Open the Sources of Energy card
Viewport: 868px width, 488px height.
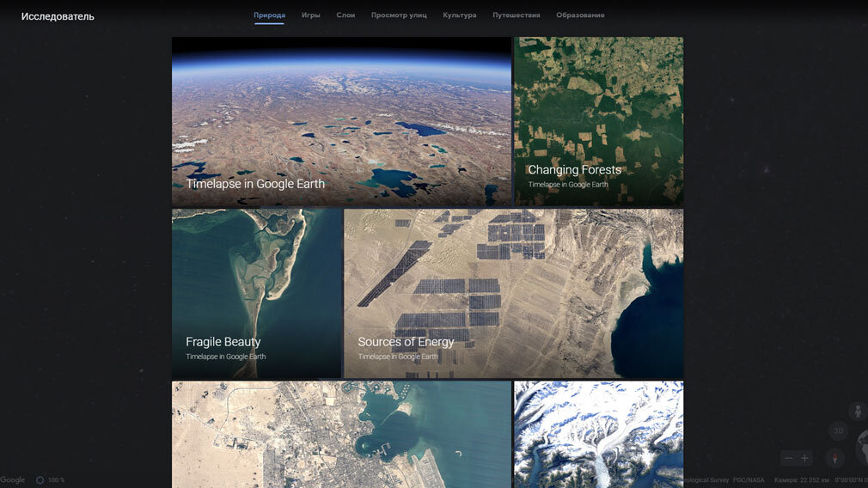514,293
